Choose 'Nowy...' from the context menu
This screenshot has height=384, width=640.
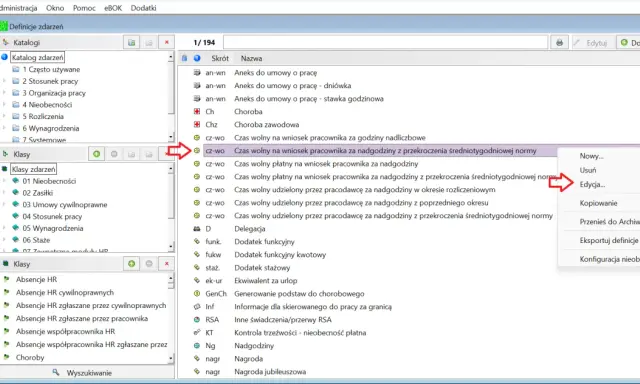point(591,156)
